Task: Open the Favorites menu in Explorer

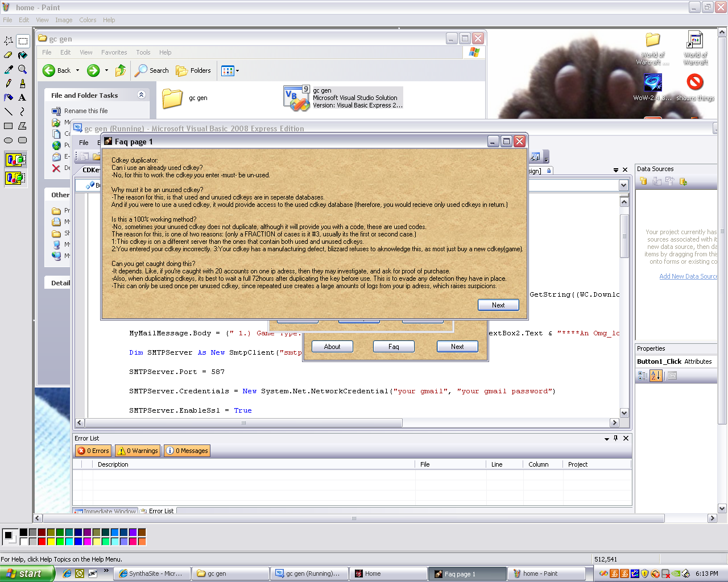Action: coord(114,52)
